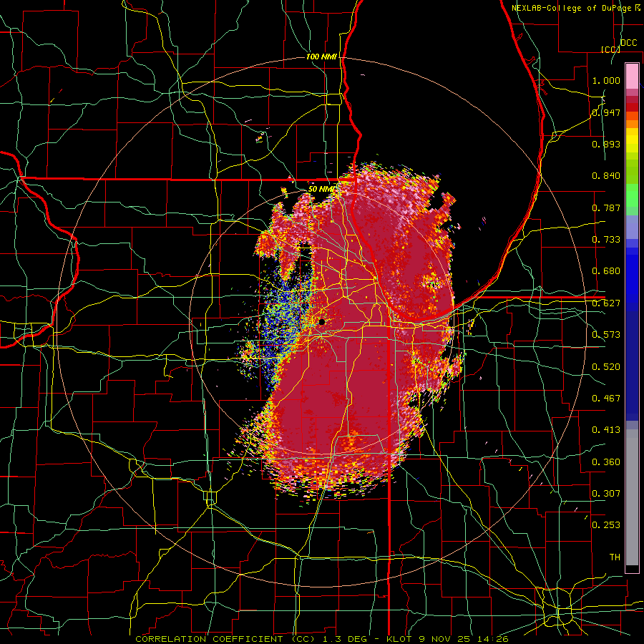The width and height of the screenshot is (644, 644).
Task: Click the gray section of the color scale
Action: (x=632, y=497)
